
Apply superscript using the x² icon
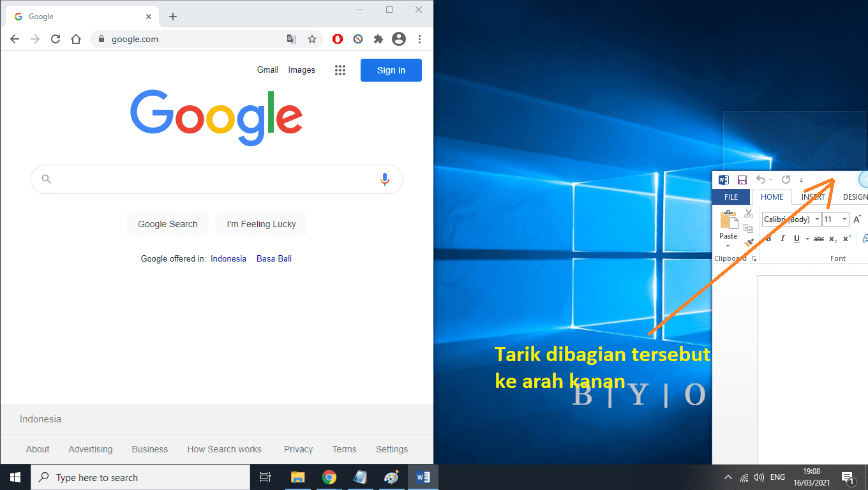pyautogui.click(x=847, y=239)
